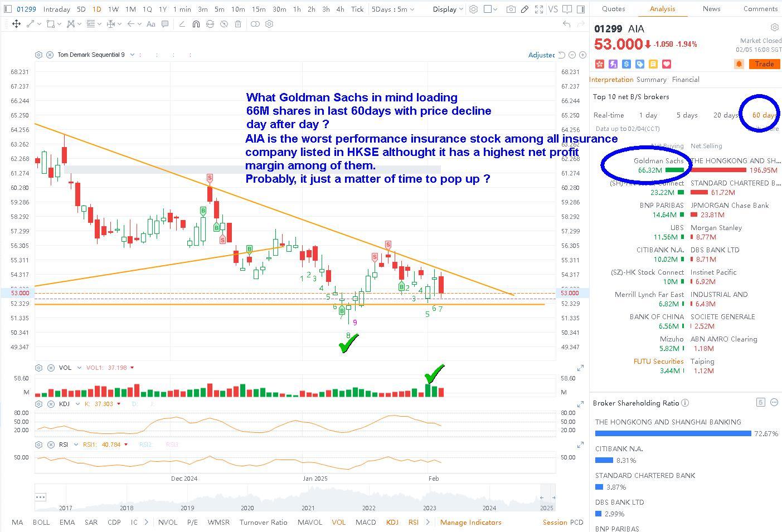This screenshot has width=782, height=532.
Task: Pick the rectangle shape drawing tool
Action: [x=50, y=24]
